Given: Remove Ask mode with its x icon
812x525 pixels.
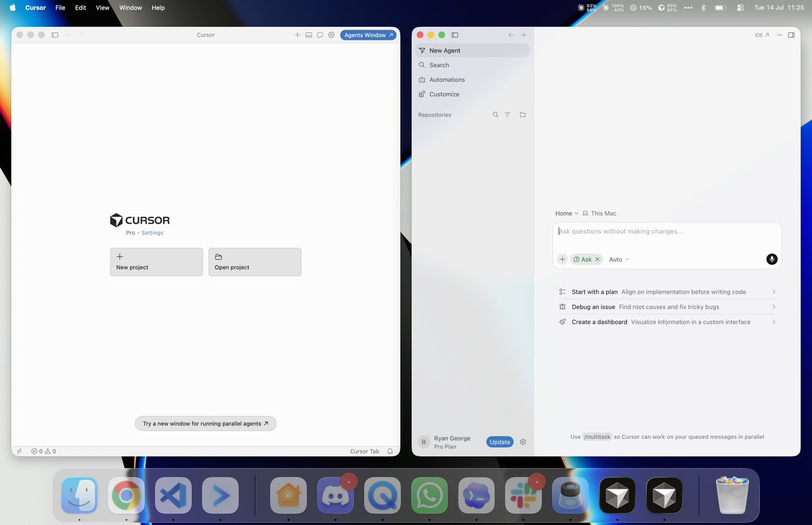Looking at the screenshot, I should tap(597, 259).
